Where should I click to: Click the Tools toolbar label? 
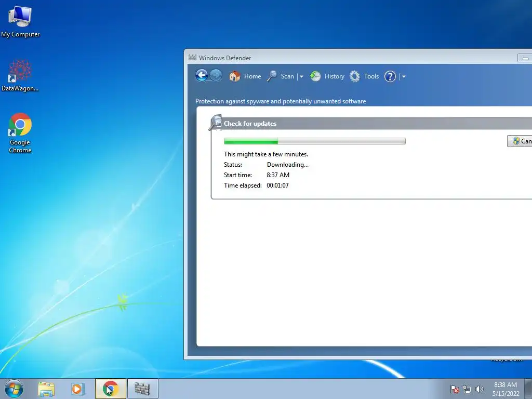(x=371, y=76)
